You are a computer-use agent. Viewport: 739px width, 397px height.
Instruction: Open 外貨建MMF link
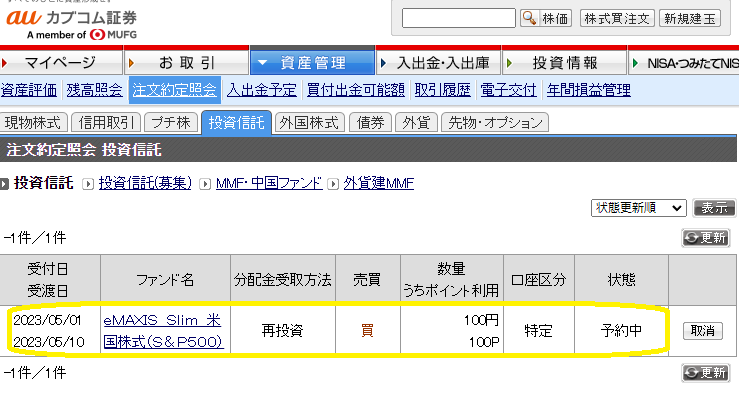(x=378, y=183)
